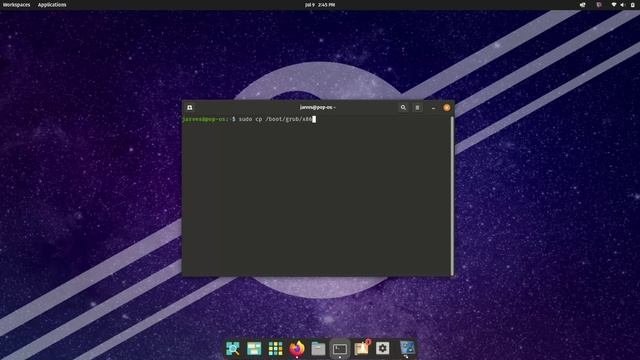This screenshot has width=640, height=360.
Task: Open the terminal hamburger menu
Action: [x=417, y=107]
